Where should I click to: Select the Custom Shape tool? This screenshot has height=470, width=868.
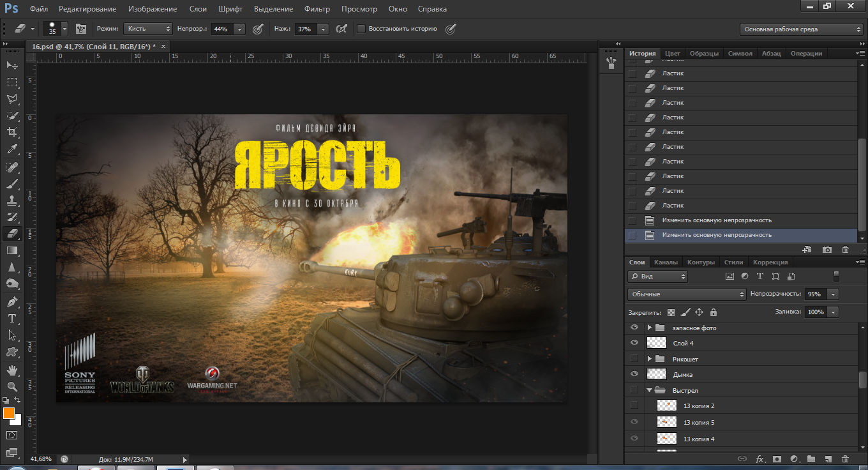(x=11, y=351)
